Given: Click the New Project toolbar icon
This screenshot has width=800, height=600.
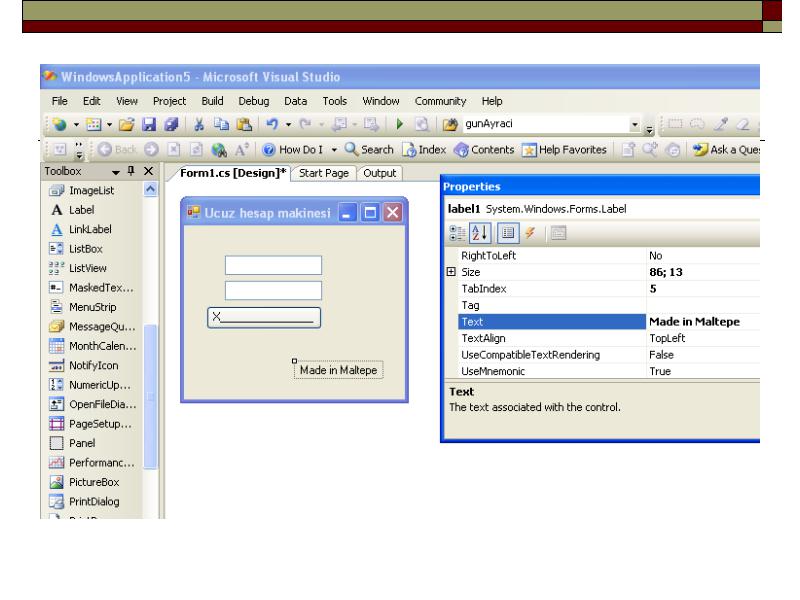Looking at the screenshot, I should [x=60, y=124].
